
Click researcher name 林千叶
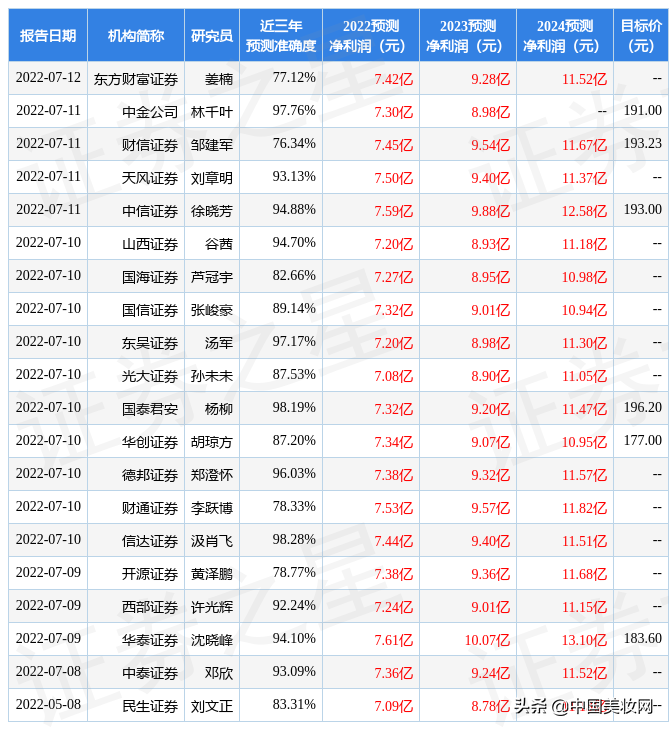pyautogui.click(x=212, y=112)
